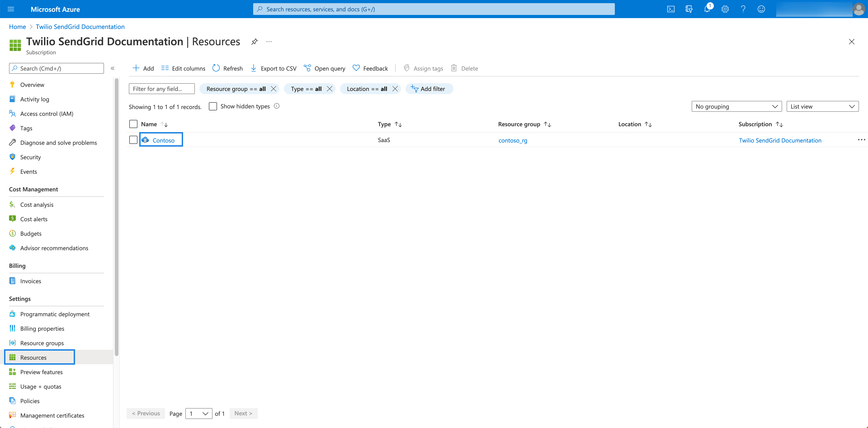
Task: Select the Refresh icon in the toolbar
Action: tap(216, 68)
